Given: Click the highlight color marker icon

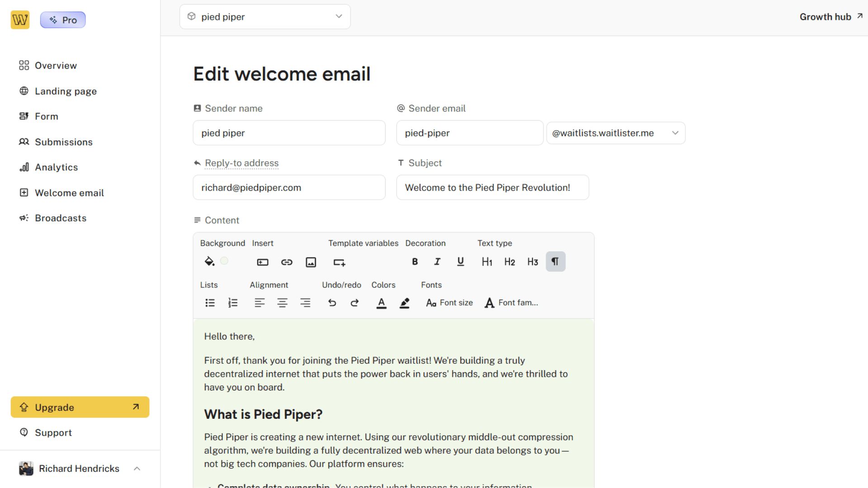Looking at the screenshot, I should point(405,303).
